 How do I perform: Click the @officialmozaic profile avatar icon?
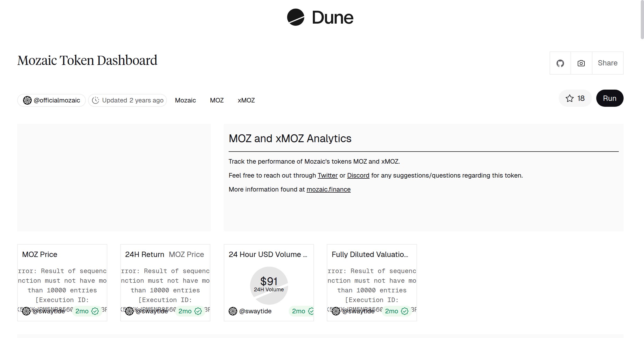[28, 100]
